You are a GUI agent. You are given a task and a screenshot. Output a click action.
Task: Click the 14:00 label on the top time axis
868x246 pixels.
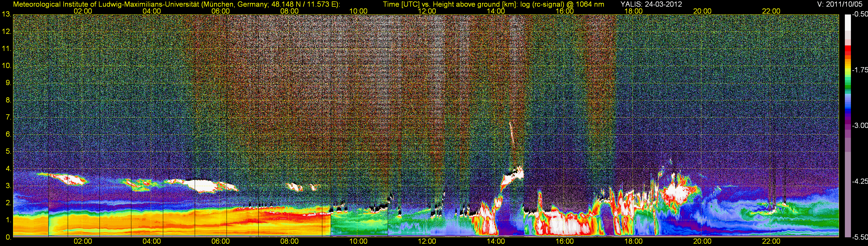tap(496, 11)
